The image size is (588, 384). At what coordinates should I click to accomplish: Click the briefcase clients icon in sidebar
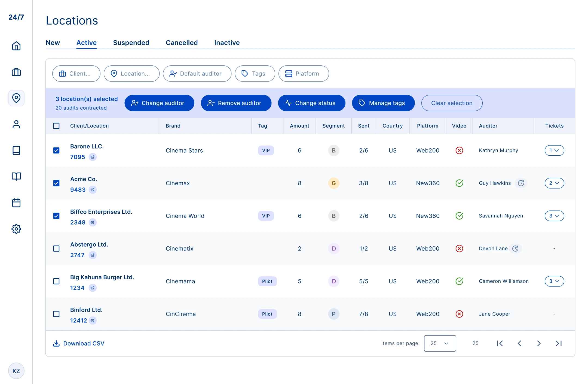click(x=16, y=72)
